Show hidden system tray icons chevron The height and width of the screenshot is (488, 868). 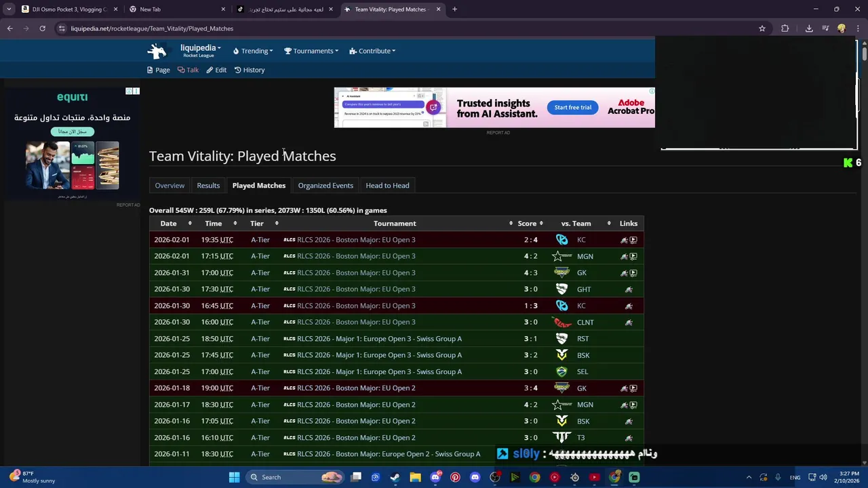[749, 477]
